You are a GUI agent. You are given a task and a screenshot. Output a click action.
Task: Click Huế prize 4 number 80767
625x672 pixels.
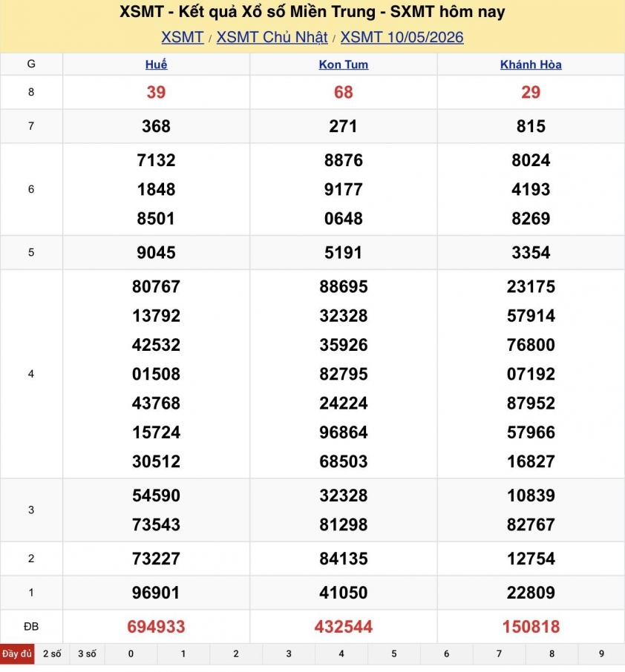156,287
